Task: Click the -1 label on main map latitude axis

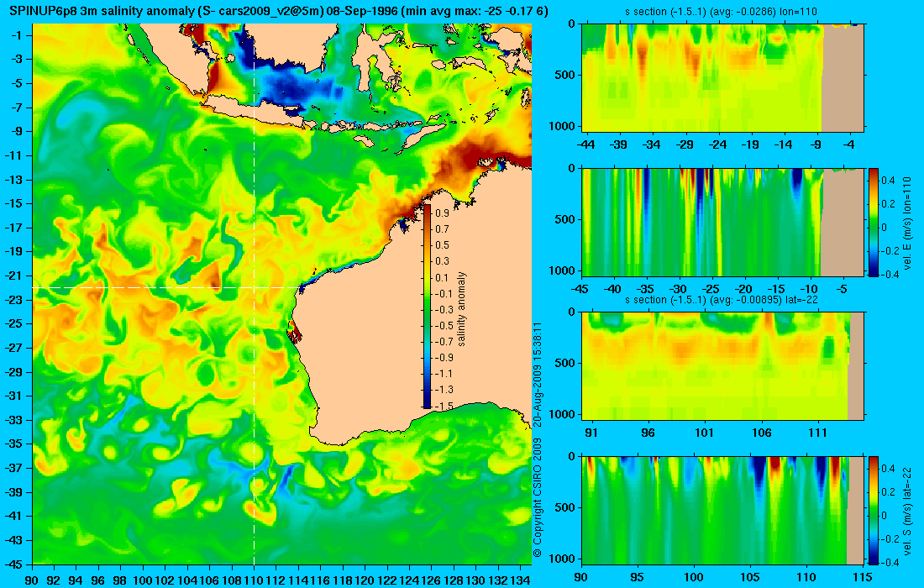Action: click(x=16, y=35)
